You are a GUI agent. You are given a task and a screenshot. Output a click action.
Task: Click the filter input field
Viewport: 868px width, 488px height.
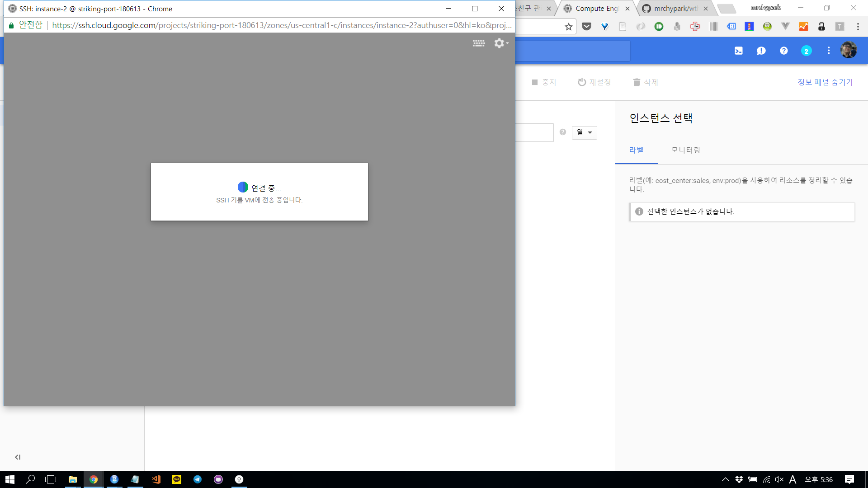tap(534, 132)
